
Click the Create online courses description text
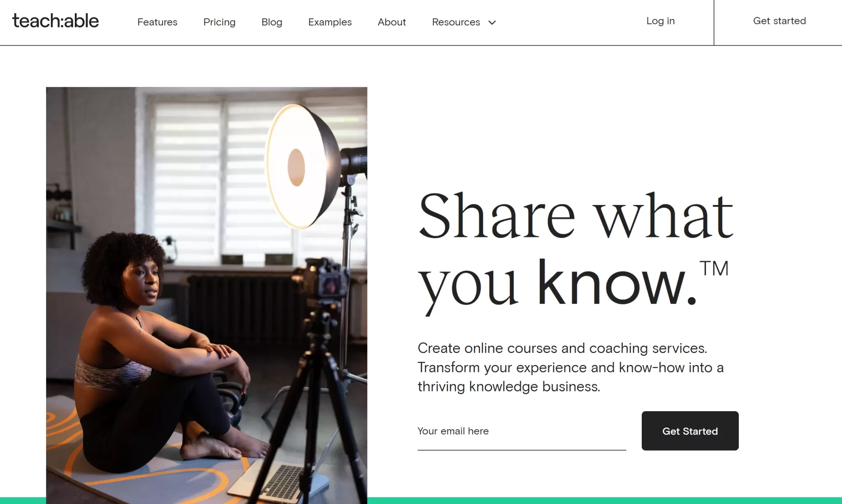[x=571, y=367]
